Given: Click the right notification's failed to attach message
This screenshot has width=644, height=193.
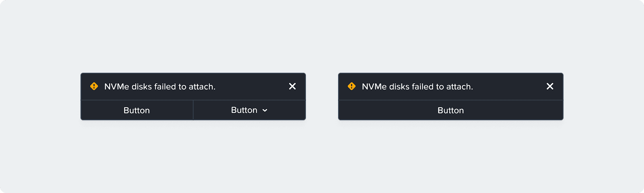Looking at the screenshot, I should (417, 86).
